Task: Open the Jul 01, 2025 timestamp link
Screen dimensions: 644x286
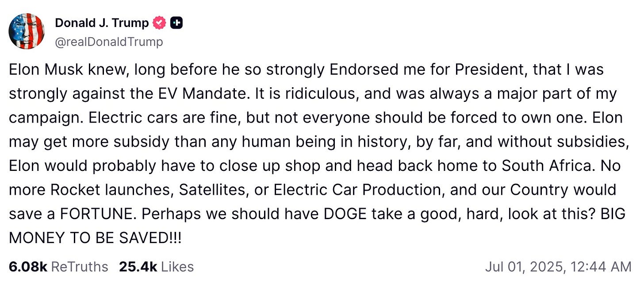Action: 558,267
